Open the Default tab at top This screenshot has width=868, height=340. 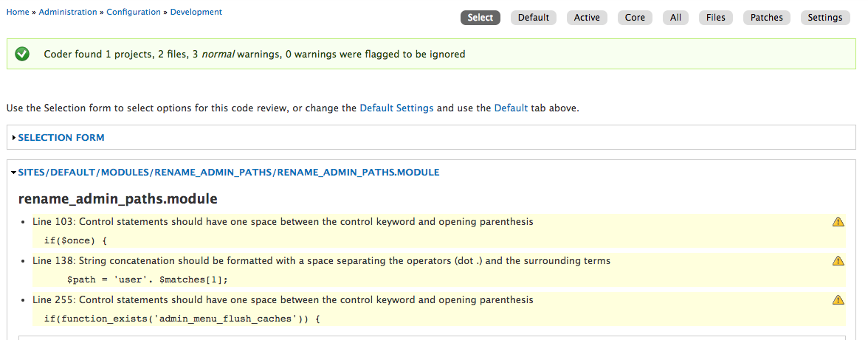point(534,18)
